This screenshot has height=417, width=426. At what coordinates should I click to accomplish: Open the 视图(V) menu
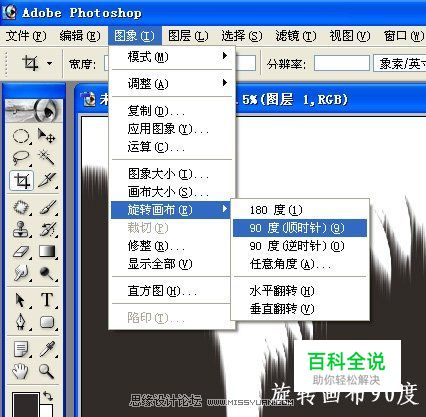(x=350, y=36)
